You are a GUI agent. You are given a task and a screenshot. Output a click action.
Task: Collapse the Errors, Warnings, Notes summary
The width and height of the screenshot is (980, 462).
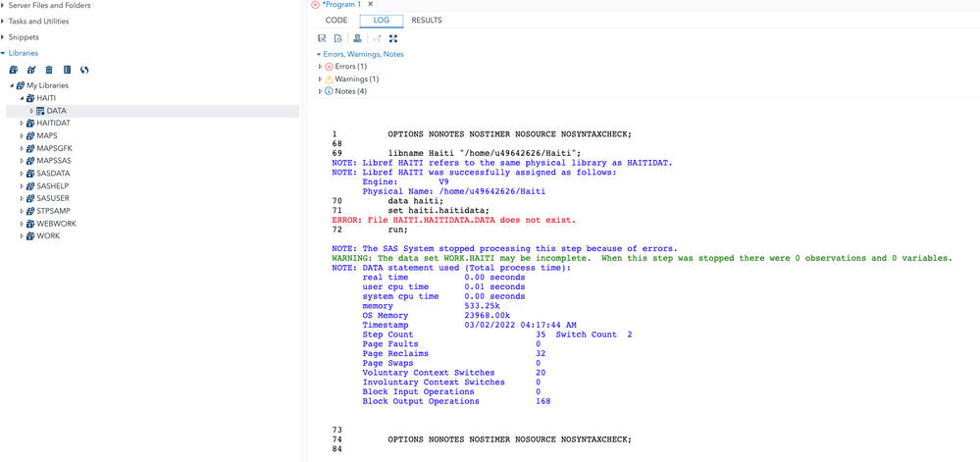pyautogui.click(x=319, y=54)
